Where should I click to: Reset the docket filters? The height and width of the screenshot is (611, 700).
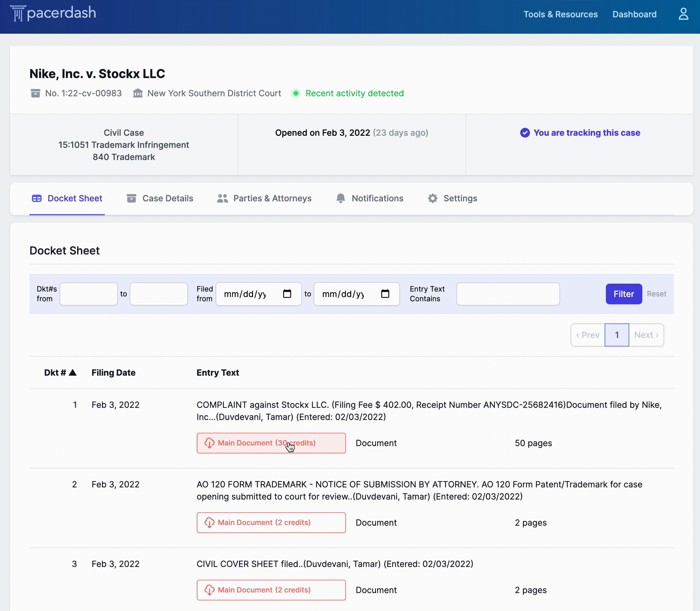656,294
